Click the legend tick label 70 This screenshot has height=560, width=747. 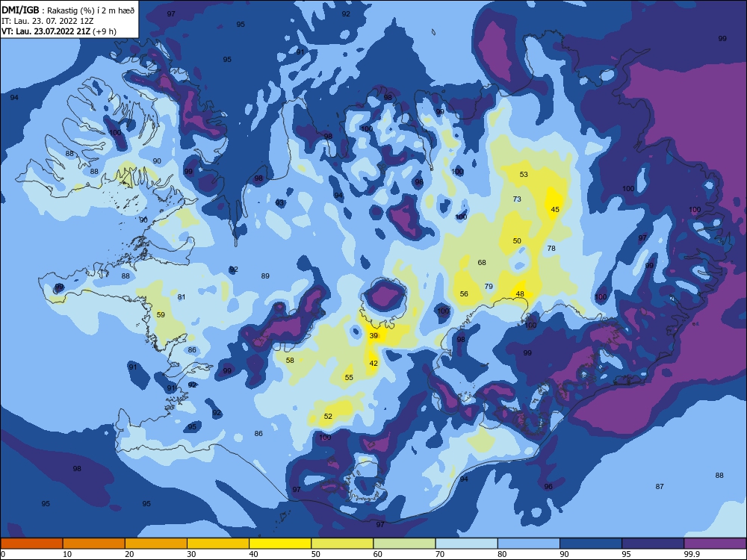440,554
